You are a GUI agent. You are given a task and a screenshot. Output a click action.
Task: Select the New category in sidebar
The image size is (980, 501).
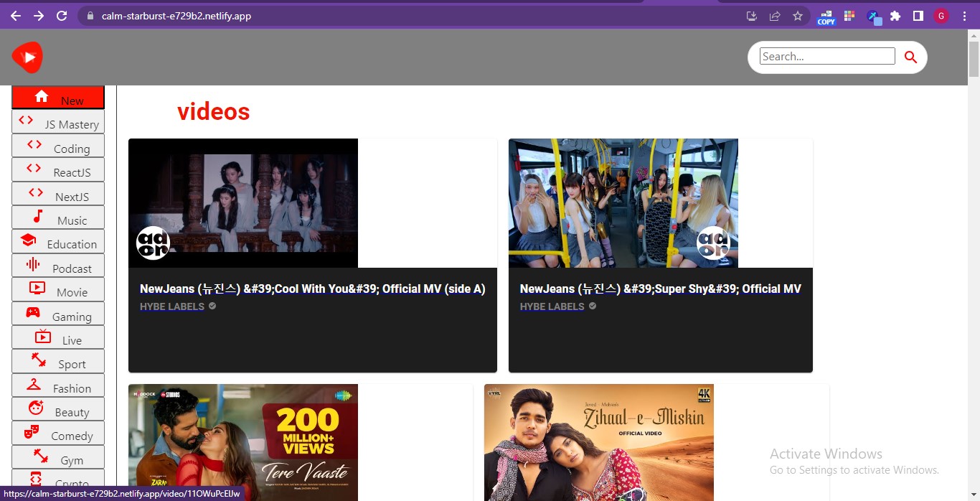click(58, 98)
